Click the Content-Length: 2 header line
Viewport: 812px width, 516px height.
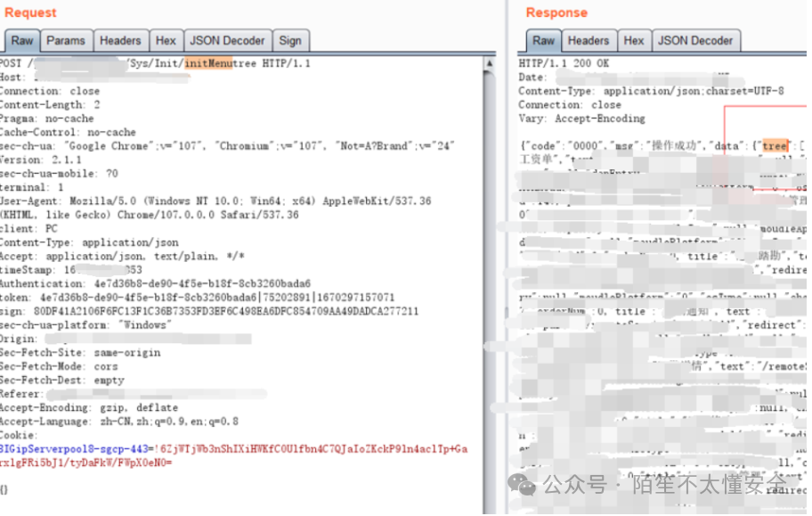pos(50,105)
